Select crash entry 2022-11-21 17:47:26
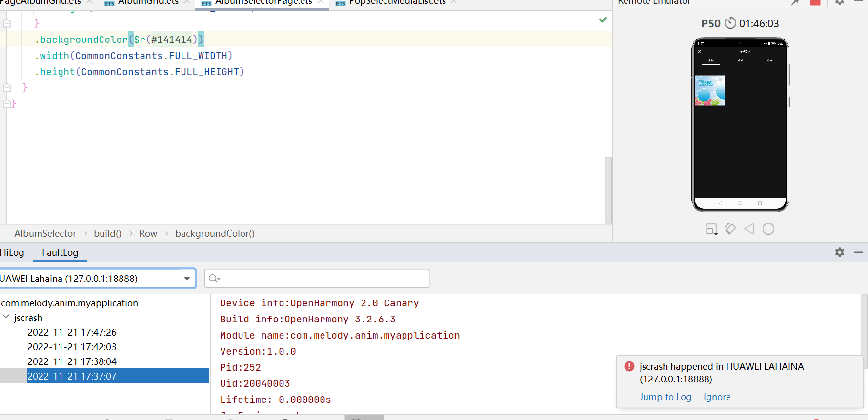The image size is (868, 420). coord(72,332)
